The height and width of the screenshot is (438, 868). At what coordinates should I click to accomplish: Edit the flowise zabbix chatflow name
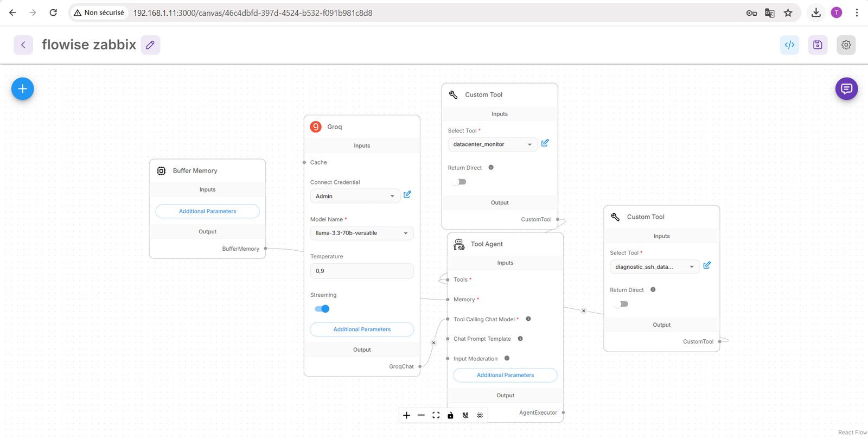tap(150, 45)
